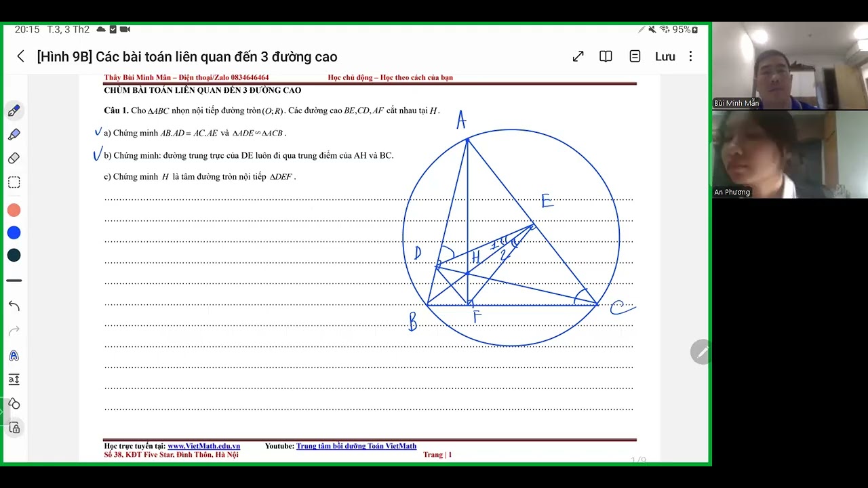868x488 pixels.
Task: Open the book reading view icon
Action: pyautogui.click(x=606, y=57)
